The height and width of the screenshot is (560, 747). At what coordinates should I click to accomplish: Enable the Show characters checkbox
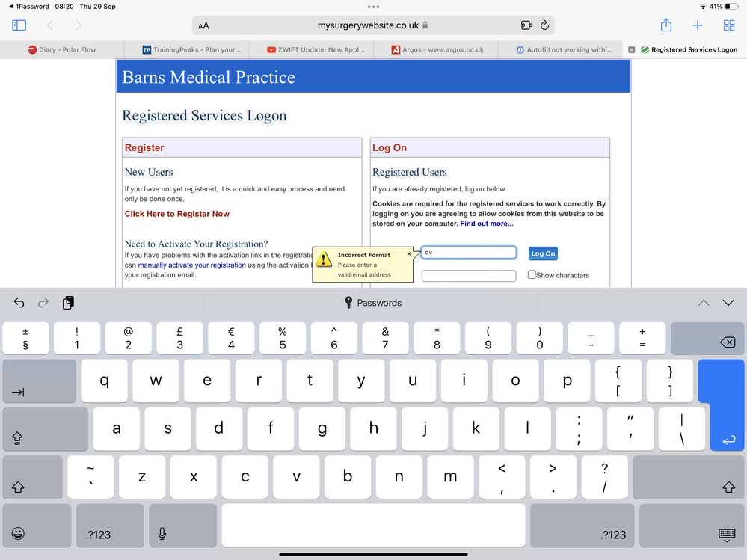pyautogui.click(x=532, y=275)
